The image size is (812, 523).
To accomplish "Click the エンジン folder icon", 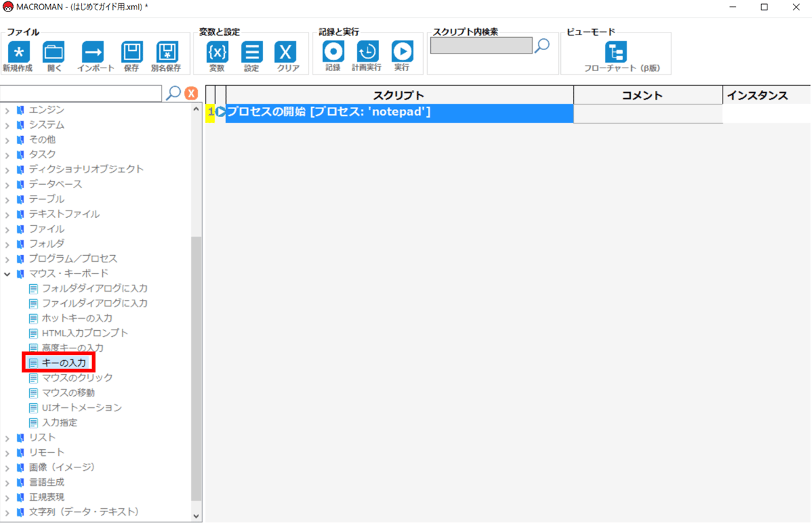I will [21, 110].
